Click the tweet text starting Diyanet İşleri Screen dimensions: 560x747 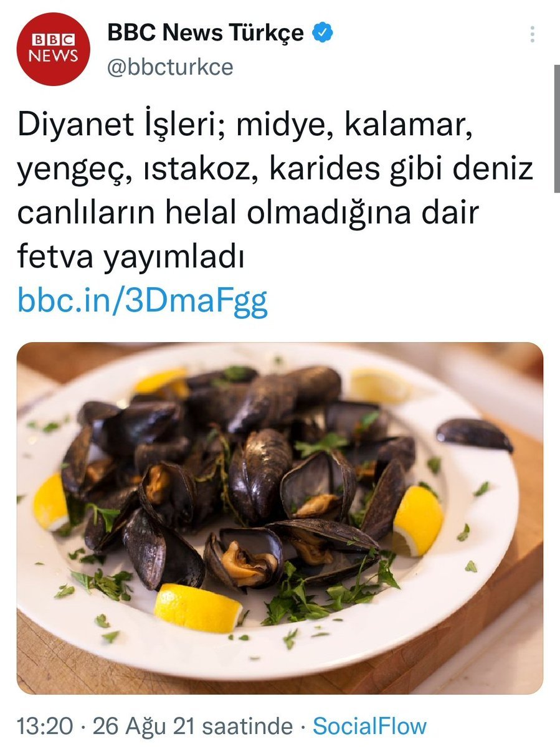click(x=275, y=191)
